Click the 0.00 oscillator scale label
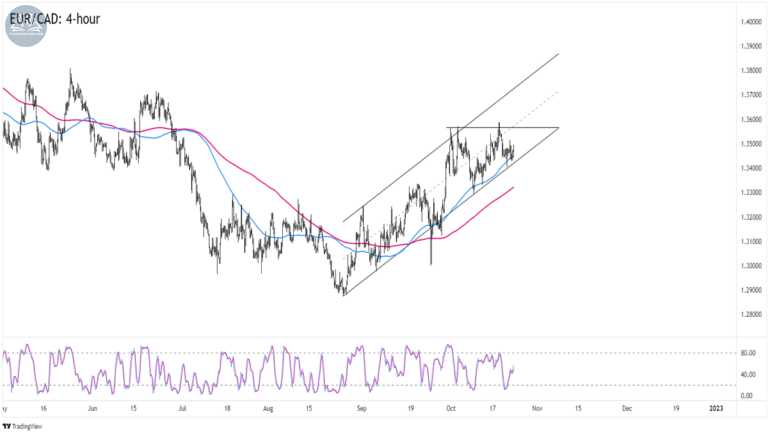The height and width of the screenshot is (432, 768). pos(747,396)
